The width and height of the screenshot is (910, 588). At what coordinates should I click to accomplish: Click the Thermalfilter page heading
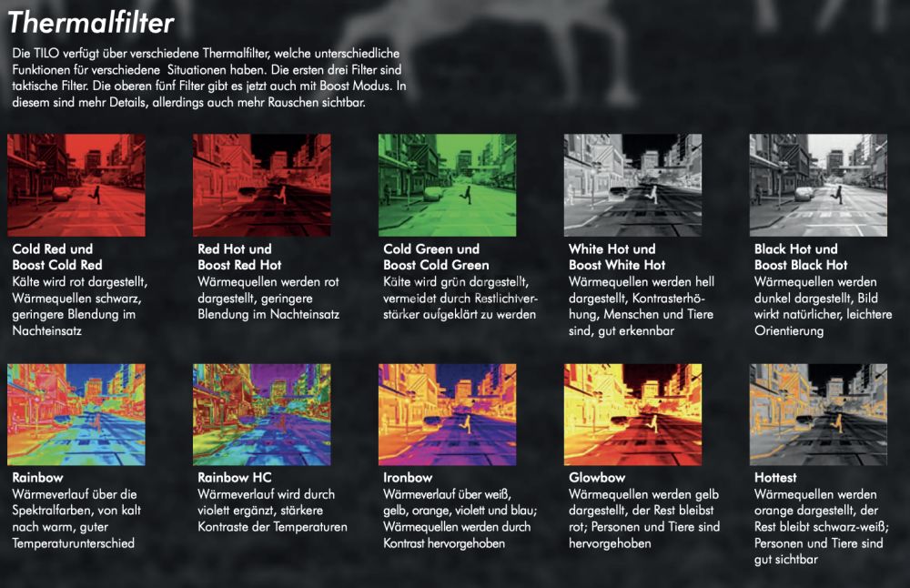point(90,24)
